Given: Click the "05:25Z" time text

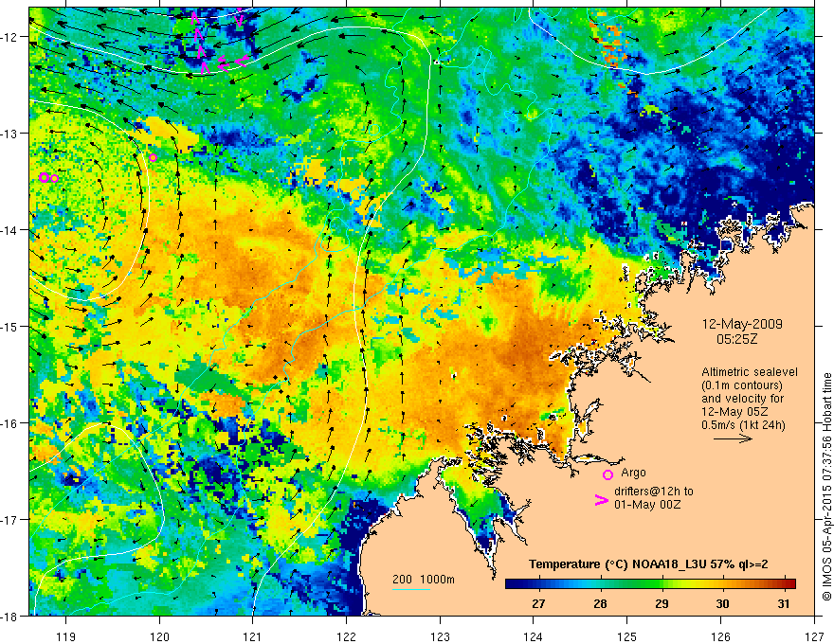Looking at the screenshot, I should 736,339.
